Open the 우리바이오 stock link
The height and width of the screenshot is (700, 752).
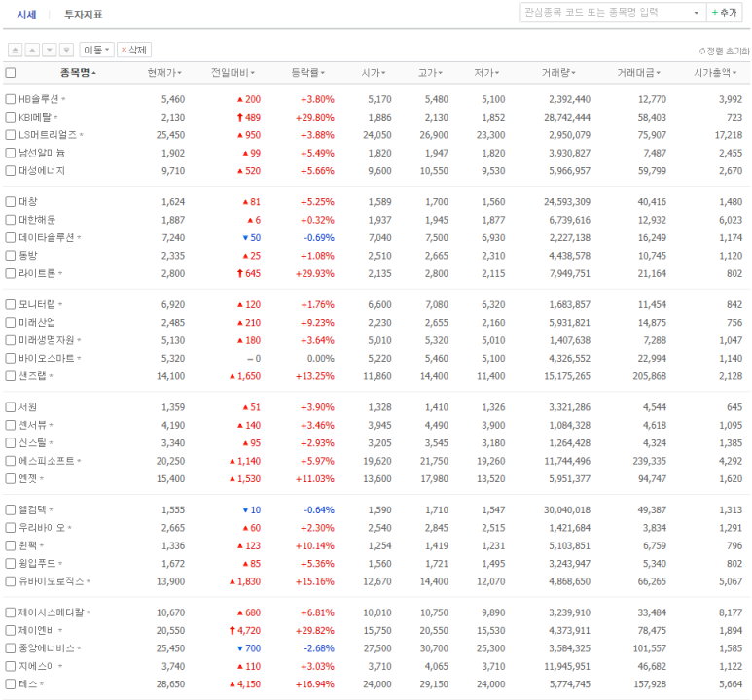(42, 527)
